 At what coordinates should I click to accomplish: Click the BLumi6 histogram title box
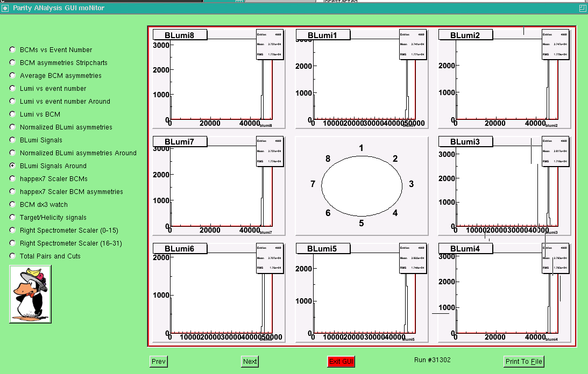[180, 248]
